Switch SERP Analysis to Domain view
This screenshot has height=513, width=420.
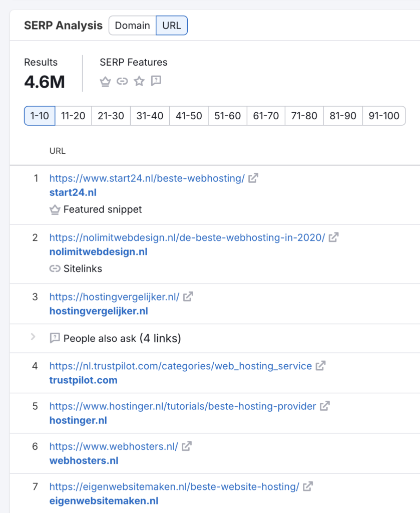coord(132,26)
